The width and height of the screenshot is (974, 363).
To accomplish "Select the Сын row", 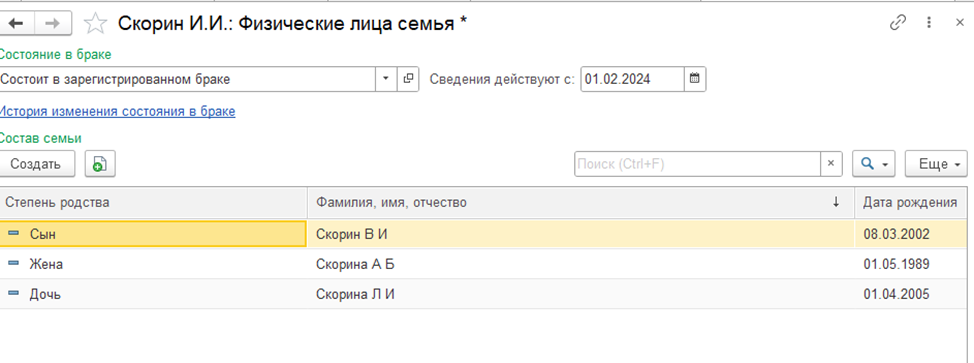I will 483,234.
